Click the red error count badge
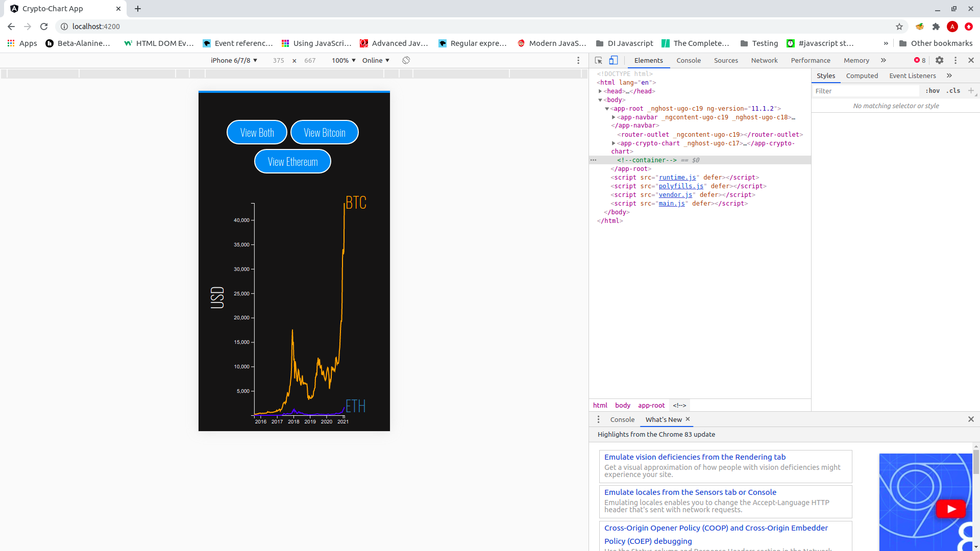The image size is (980, 551). [919, 60]
